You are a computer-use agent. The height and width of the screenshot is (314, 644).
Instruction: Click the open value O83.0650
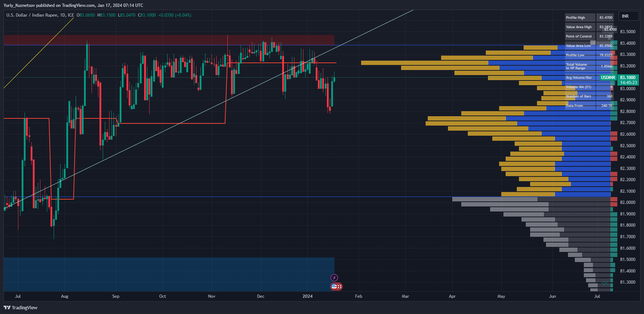(86, 15)
